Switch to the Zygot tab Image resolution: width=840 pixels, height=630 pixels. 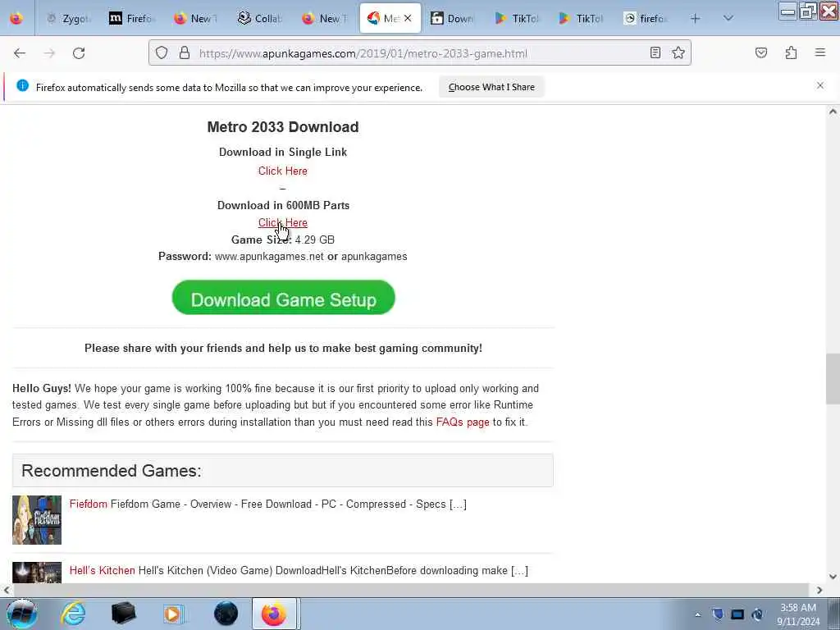[x=69, y=19]
